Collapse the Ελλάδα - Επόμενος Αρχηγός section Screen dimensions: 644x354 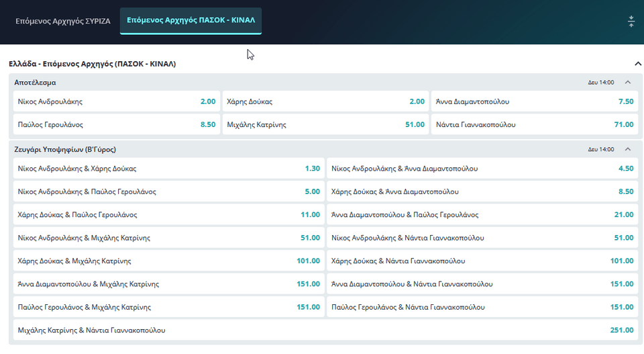coord(637,64)
